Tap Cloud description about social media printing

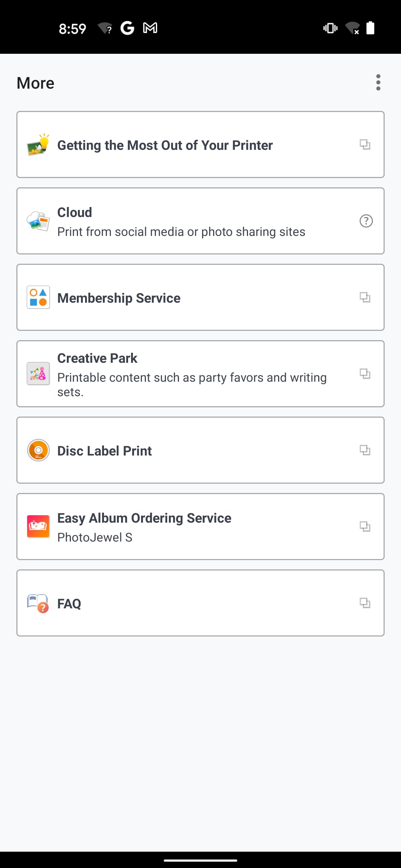coord(181,232)
